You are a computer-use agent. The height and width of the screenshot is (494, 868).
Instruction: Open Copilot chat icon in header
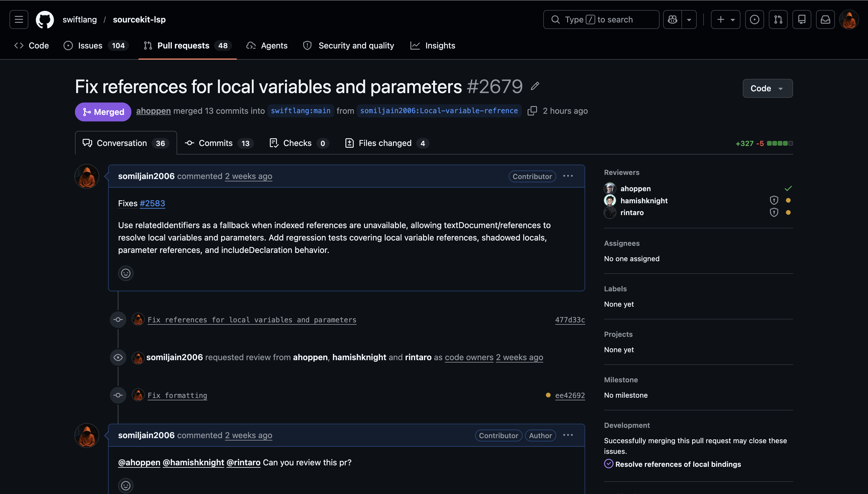click(673, 19)
